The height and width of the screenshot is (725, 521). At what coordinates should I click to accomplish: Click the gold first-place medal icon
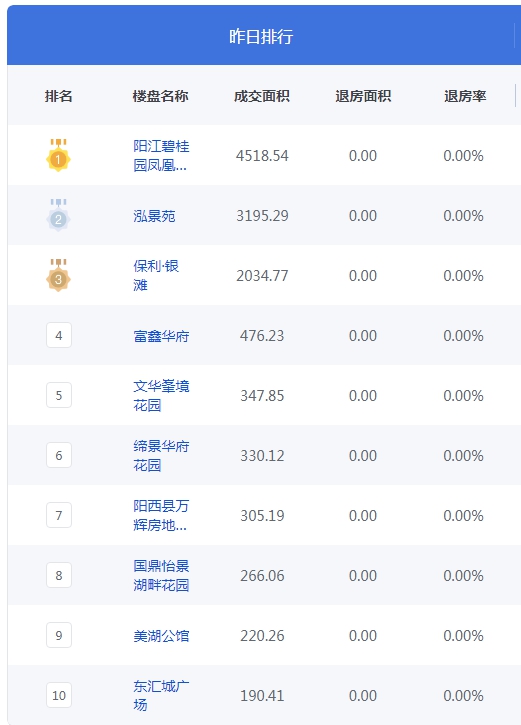(58, 155)
